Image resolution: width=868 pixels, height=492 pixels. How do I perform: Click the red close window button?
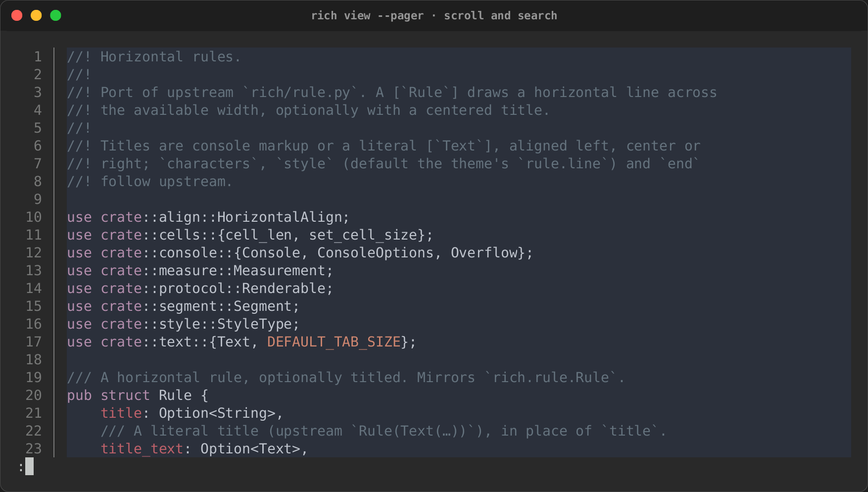[x=17, y=15]
